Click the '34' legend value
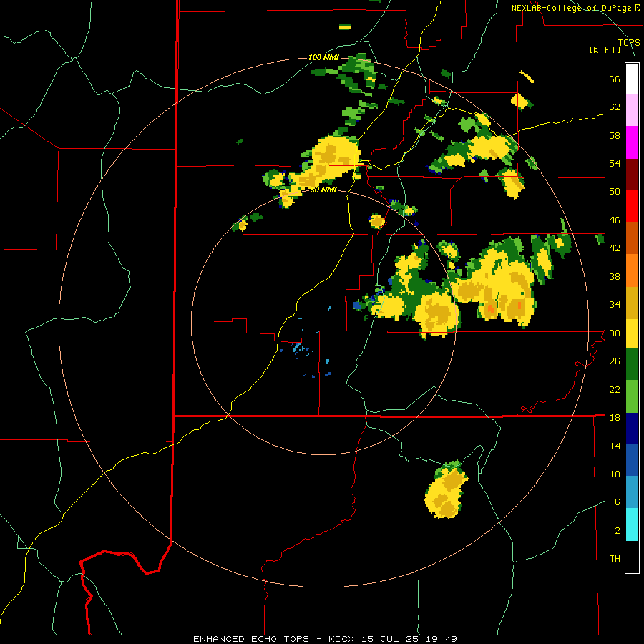The width and height of the screenshot is (644, 644). 615,305
